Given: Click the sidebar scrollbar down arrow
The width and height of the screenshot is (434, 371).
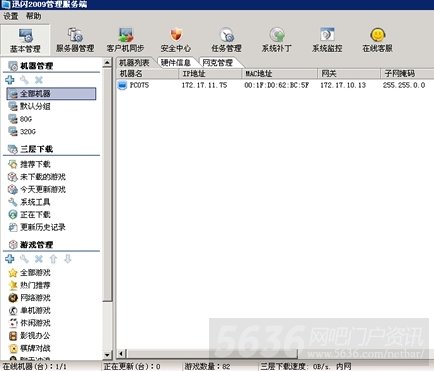Looking at the screenshot, I should pyautogui.click(x=107, y=354).
